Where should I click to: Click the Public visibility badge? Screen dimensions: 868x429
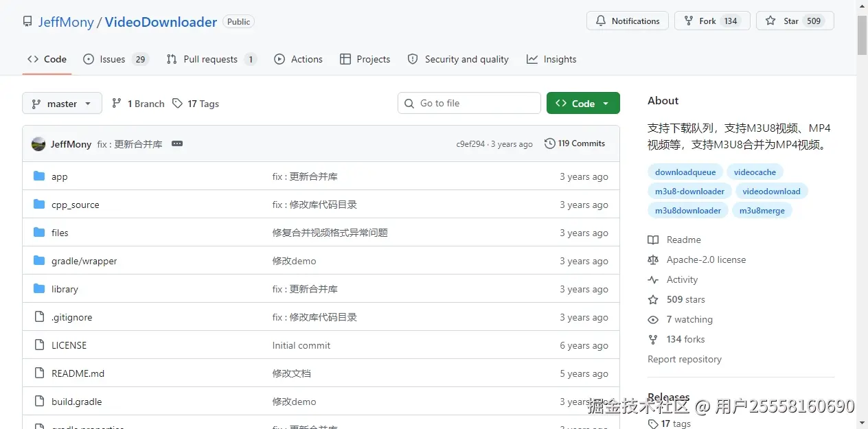(238, 22)
